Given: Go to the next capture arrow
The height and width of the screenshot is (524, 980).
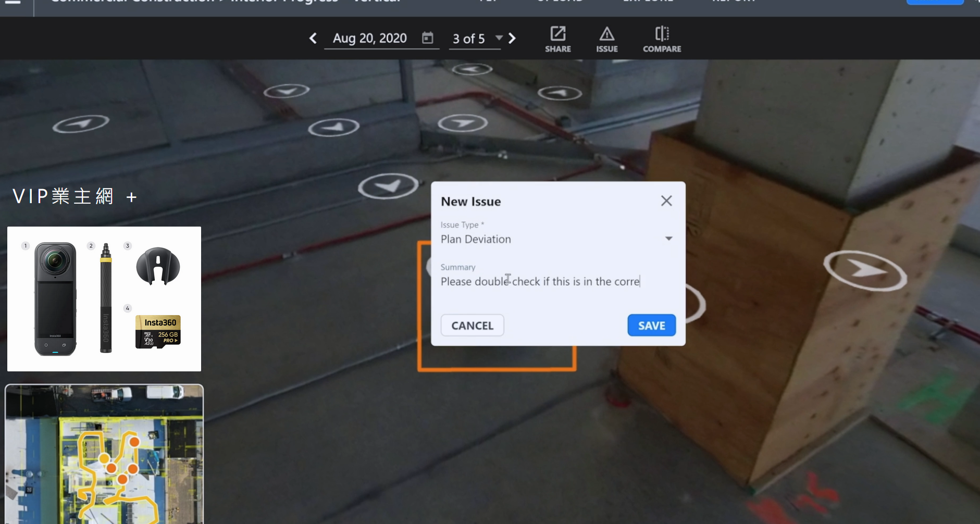Looking at the screenshot, I should point(512,39).
